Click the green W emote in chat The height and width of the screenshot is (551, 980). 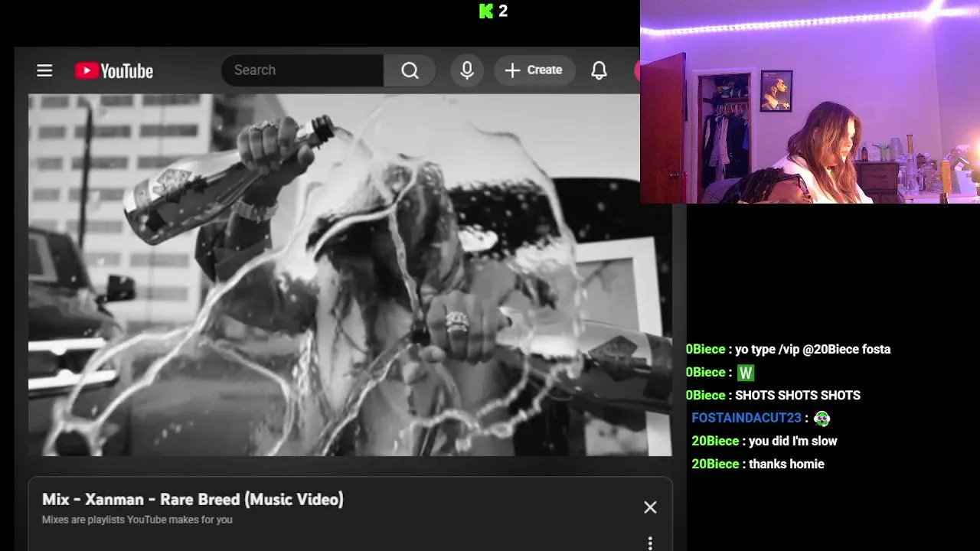point(746,373)
